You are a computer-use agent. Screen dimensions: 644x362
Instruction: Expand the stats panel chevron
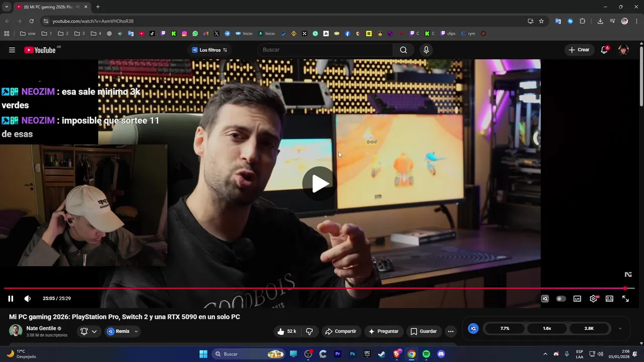pos(620,328)
